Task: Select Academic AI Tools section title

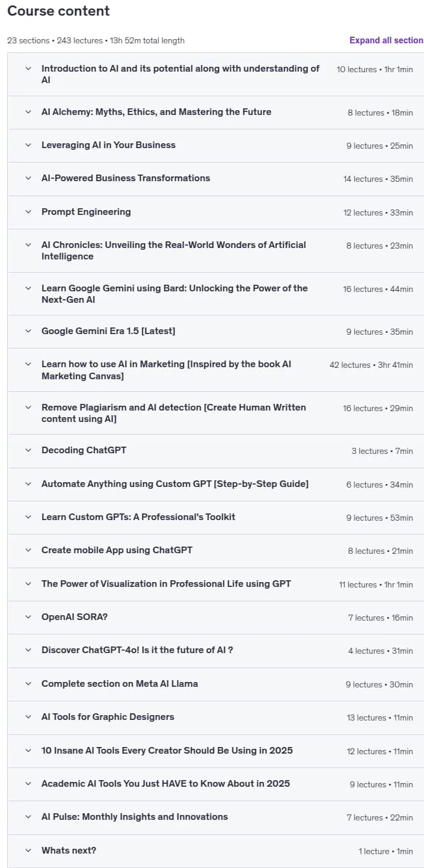Action: tap(165, 784)
